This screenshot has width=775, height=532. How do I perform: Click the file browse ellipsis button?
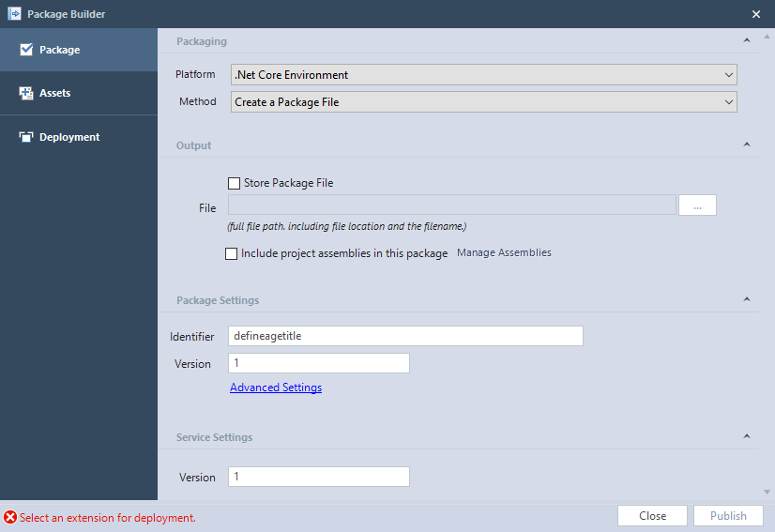697,205
